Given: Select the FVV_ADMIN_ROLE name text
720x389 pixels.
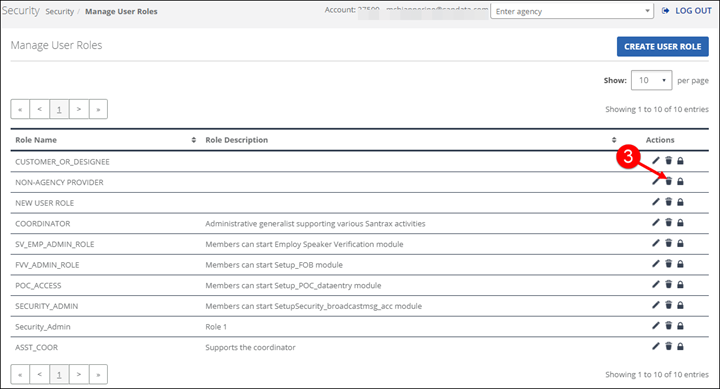Looking at the screenshot, I should pyautogui.click(x=47, y=265).
